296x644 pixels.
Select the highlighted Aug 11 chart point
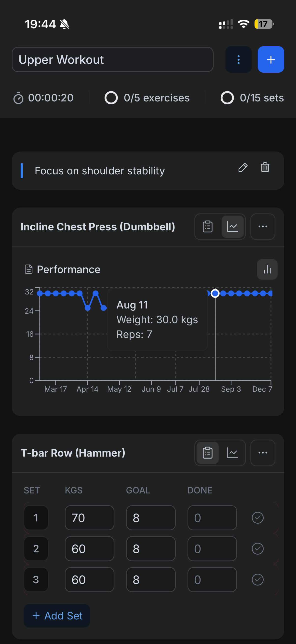click(215, 293)
